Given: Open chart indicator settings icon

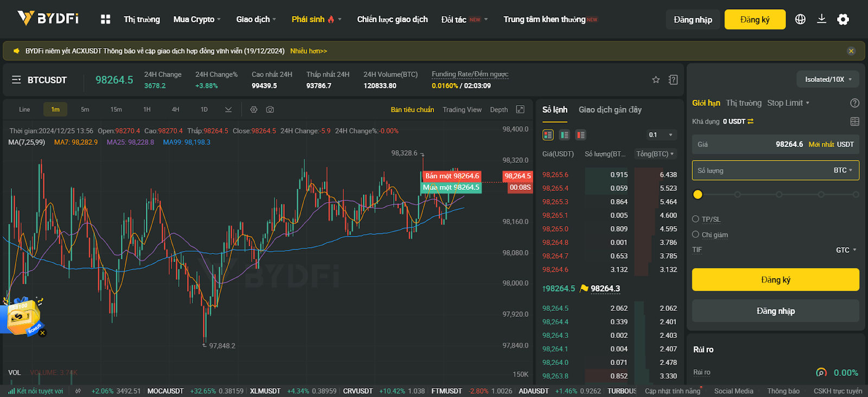Looking at the screenshot, I should point(253,110).
